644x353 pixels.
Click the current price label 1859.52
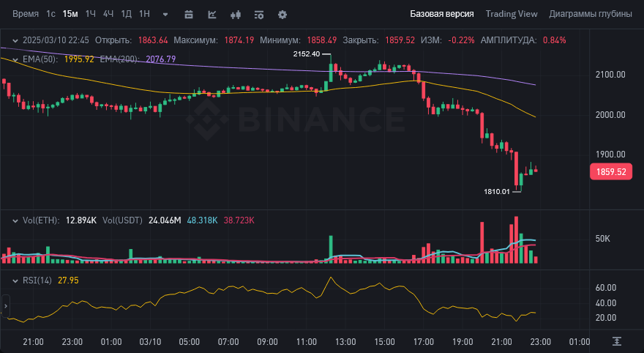611,172
